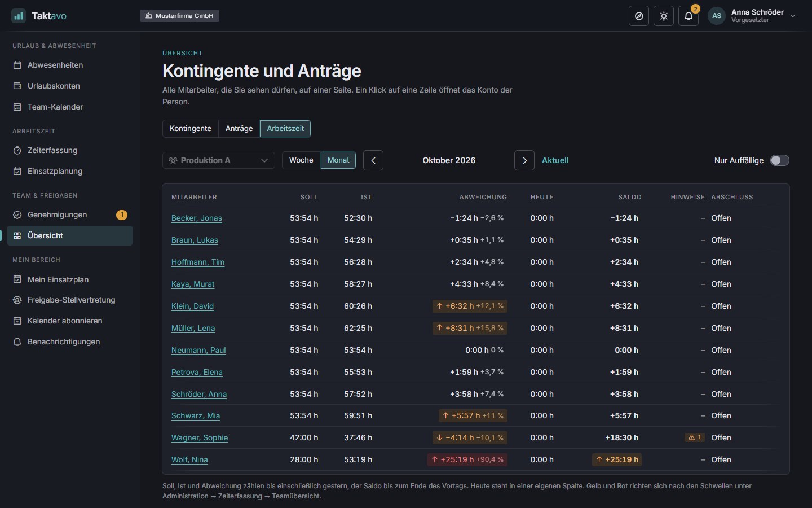Viewport: 812px width, 508px height.
Task: Click the Einsatzplanung sidebar icon
Action: [17, 171]
